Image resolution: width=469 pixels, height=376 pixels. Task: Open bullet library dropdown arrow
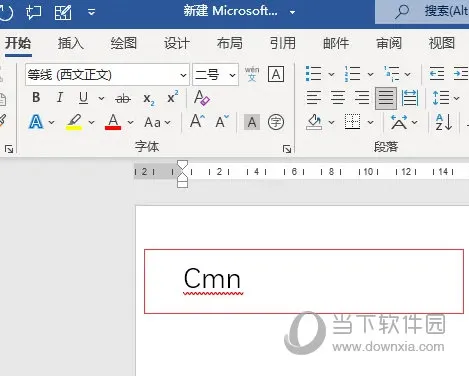point(331,74)
